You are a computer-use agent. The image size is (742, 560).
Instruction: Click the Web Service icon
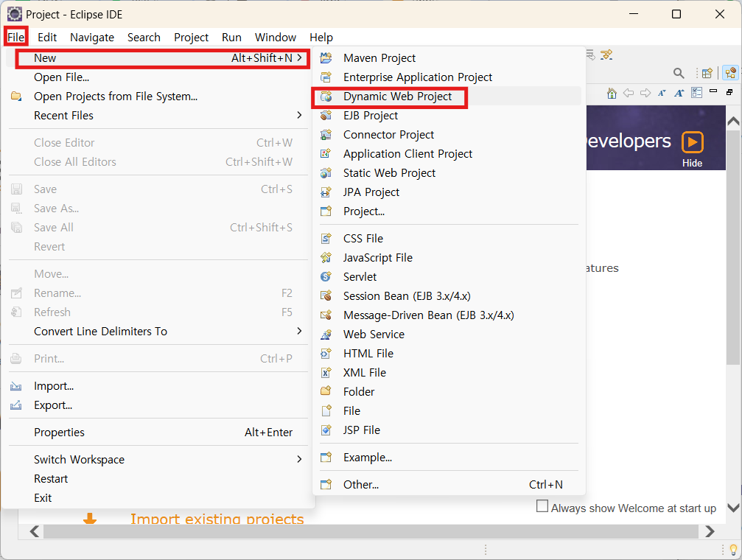326,335
